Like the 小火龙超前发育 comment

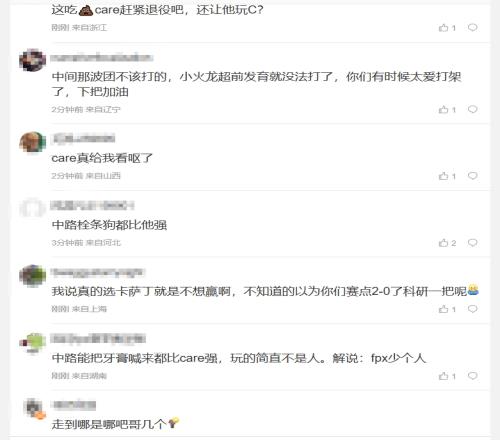pos(447,109)
